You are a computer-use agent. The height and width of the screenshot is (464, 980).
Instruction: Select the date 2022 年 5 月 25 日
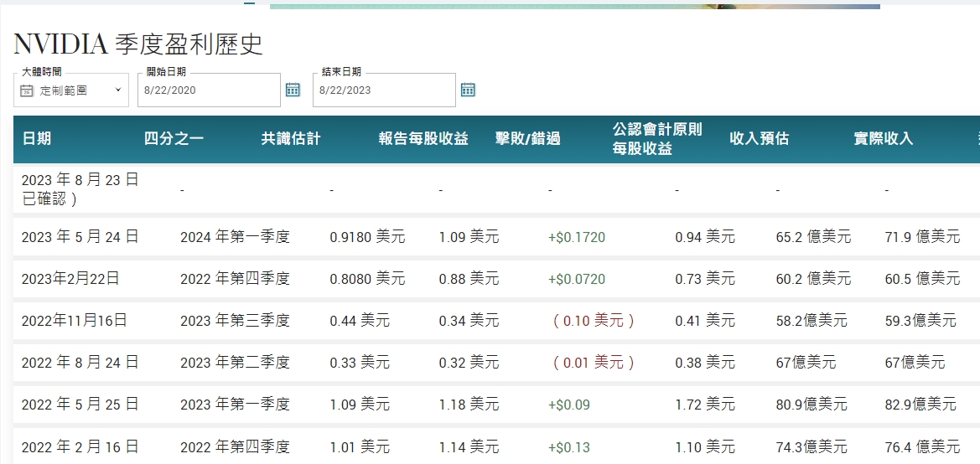[x=80, y=404]
